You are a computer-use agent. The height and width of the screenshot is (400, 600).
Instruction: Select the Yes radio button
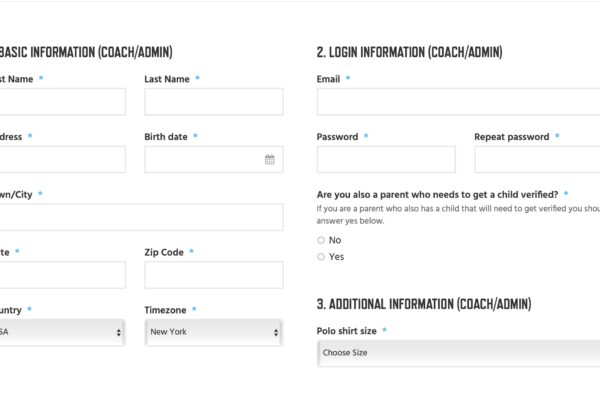pos(321,256)
